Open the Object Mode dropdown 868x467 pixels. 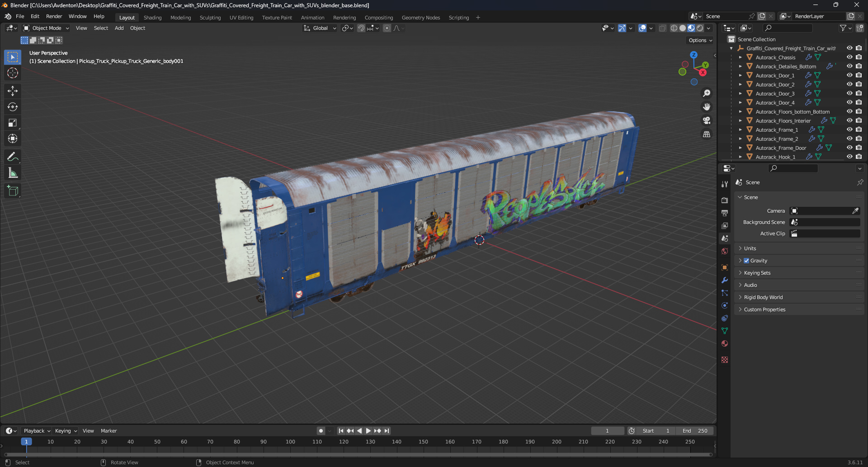(x=46, y=28)
